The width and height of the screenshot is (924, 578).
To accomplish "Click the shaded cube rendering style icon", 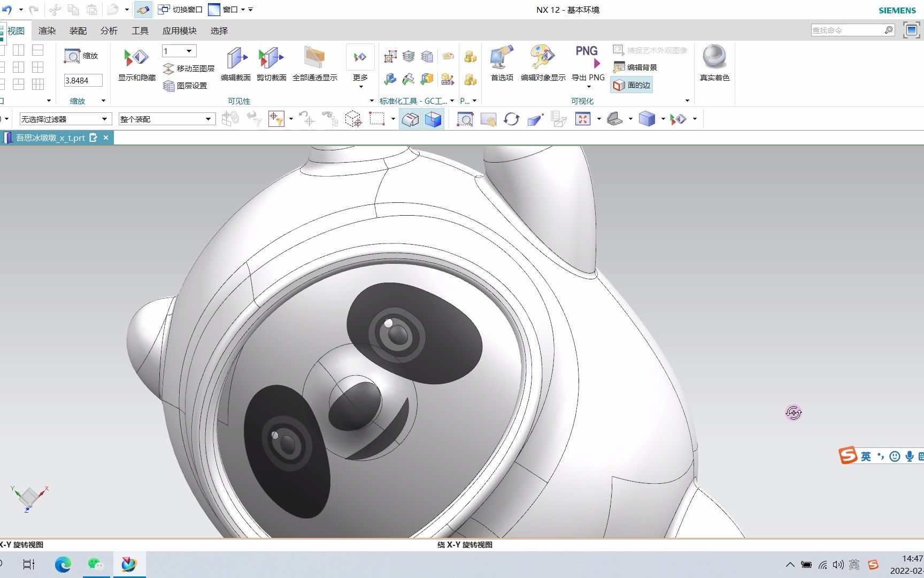I will click(647, 119).
